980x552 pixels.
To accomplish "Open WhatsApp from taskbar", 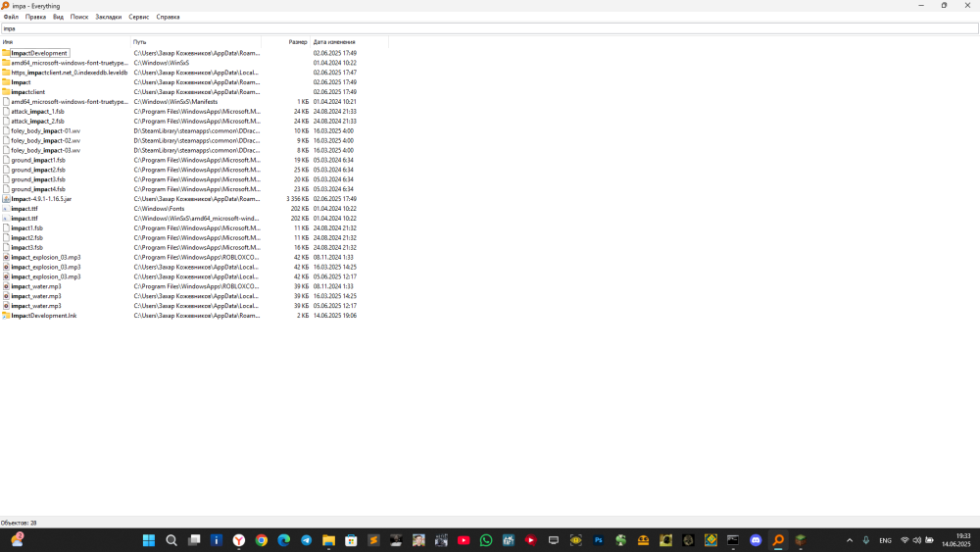I will (x=486, y=540).
